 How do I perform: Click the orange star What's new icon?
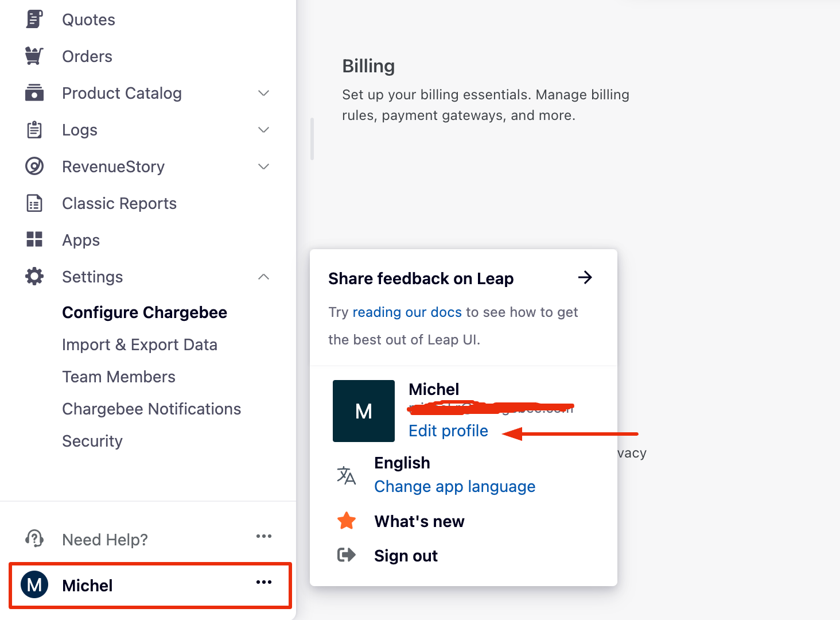click(x=347, y=521)
